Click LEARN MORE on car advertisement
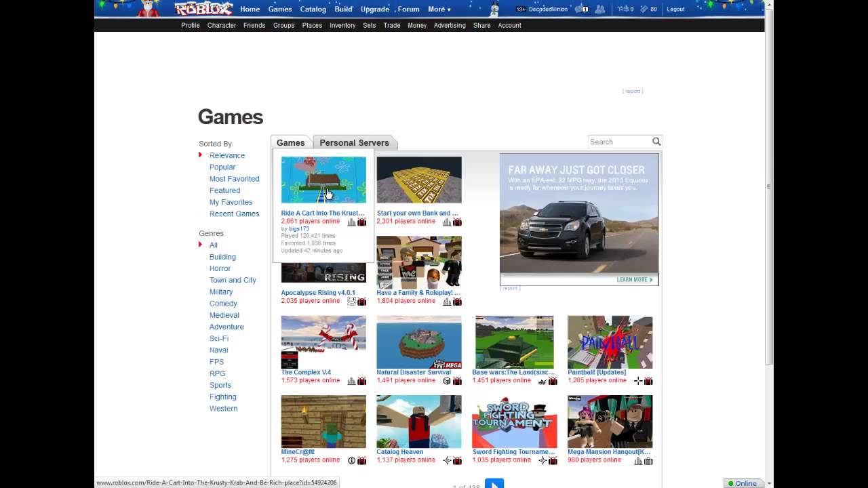 (x=635, y=279)
